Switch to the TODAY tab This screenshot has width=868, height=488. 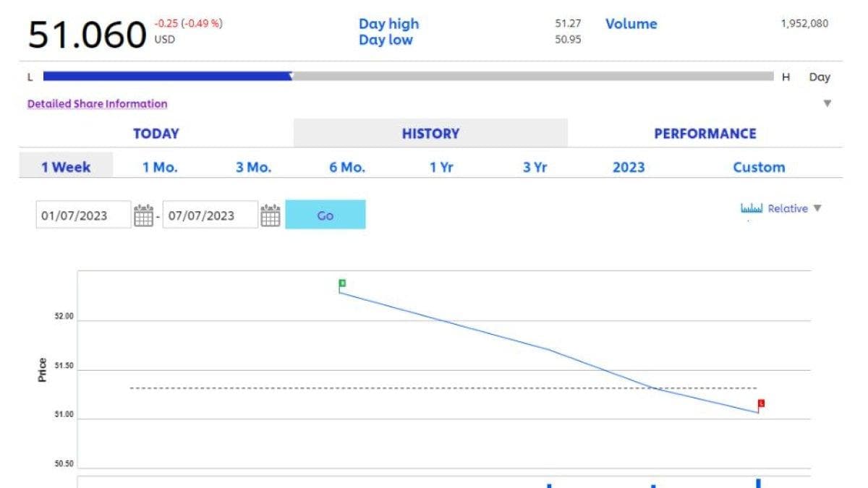pyautogui.click(x=156, y=134)
